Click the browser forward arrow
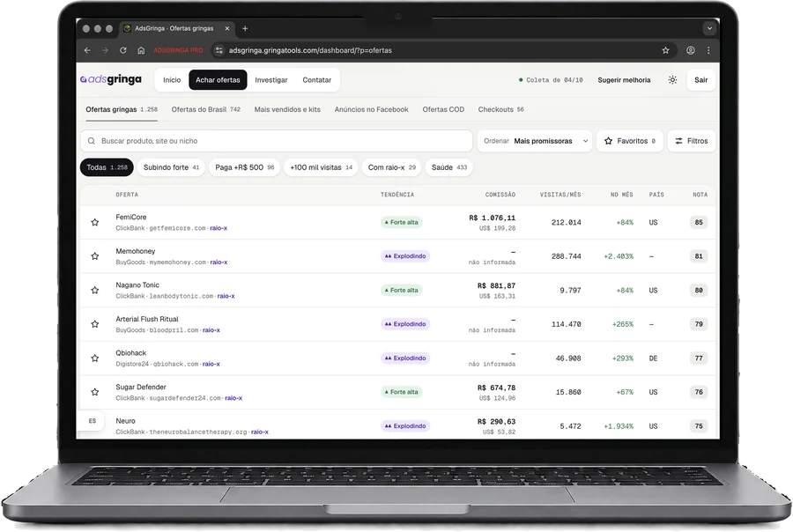 point(105,50)
